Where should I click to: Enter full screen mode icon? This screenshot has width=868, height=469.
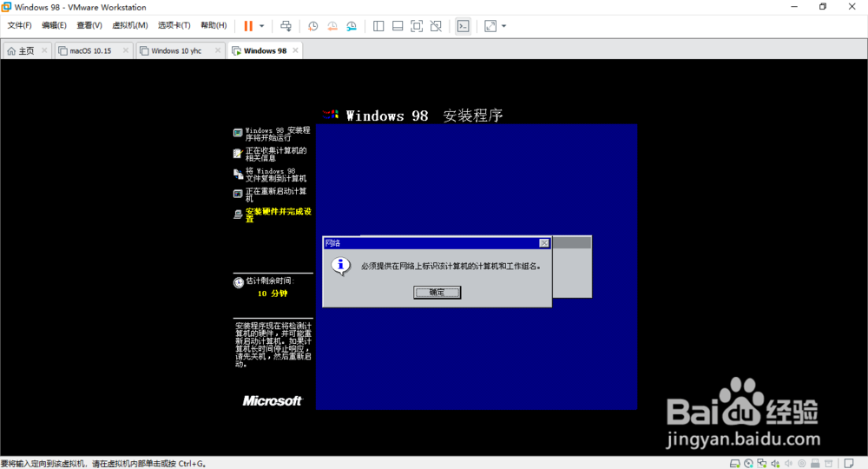tap(417, 26)
